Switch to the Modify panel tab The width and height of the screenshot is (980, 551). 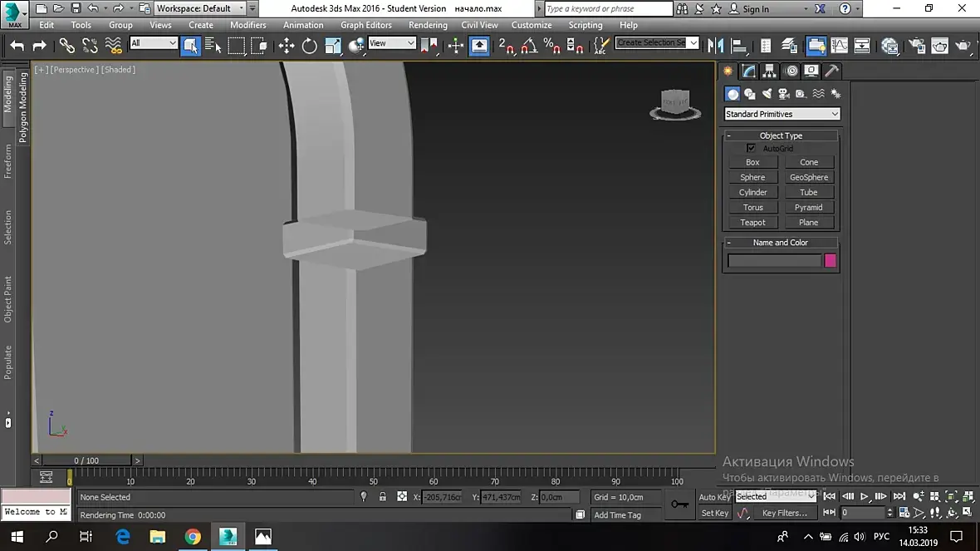[748, 71]
